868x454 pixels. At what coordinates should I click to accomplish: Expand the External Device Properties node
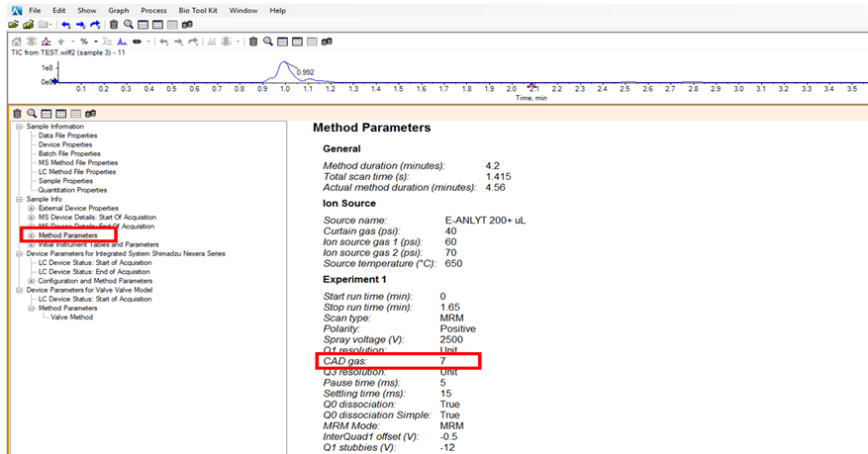tap(31, 208)
